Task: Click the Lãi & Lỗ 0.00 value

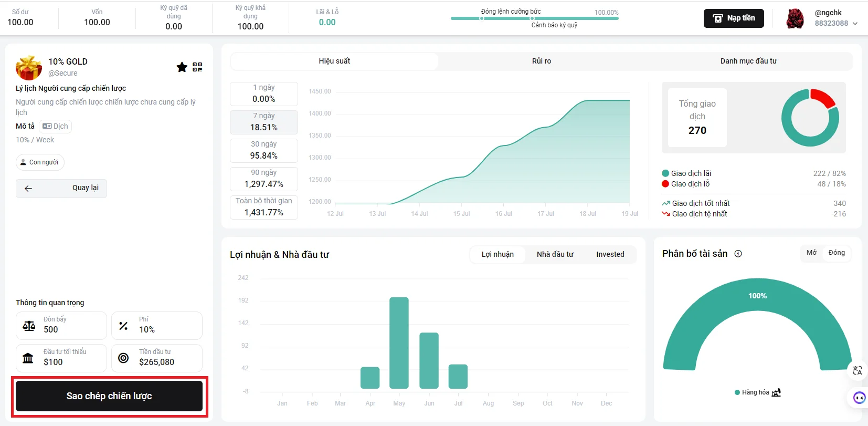Action: pyautogui.click(x=327, y=22)
